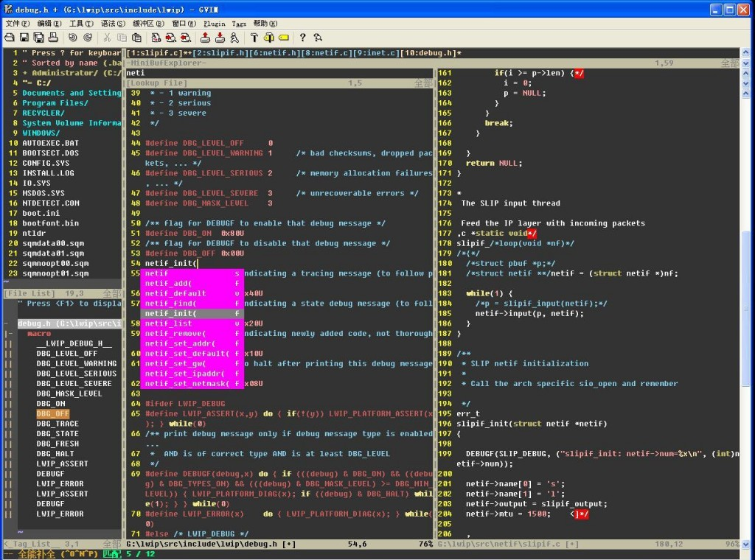
Task: Click the Load session icon
Action: pyautogui.click(x=204, y=37)
